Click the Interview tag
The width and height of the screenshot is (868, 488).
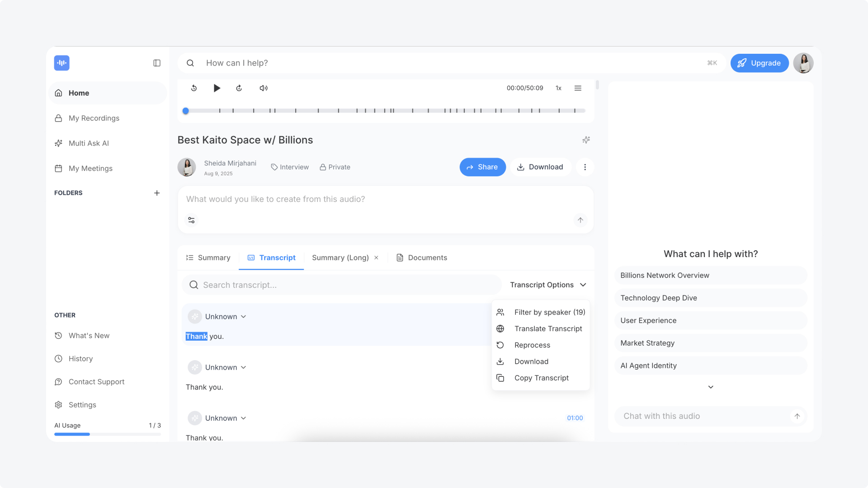click(x=290, y=167)
